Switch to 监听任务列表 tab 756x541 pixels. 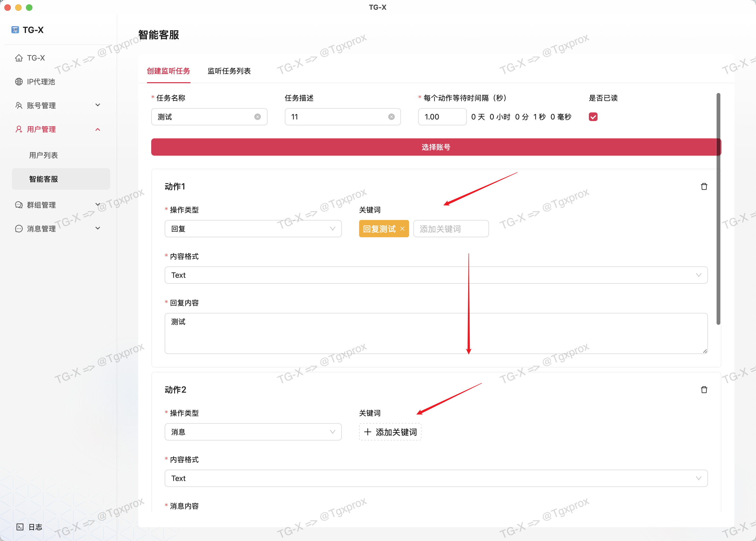click(229, 71)
